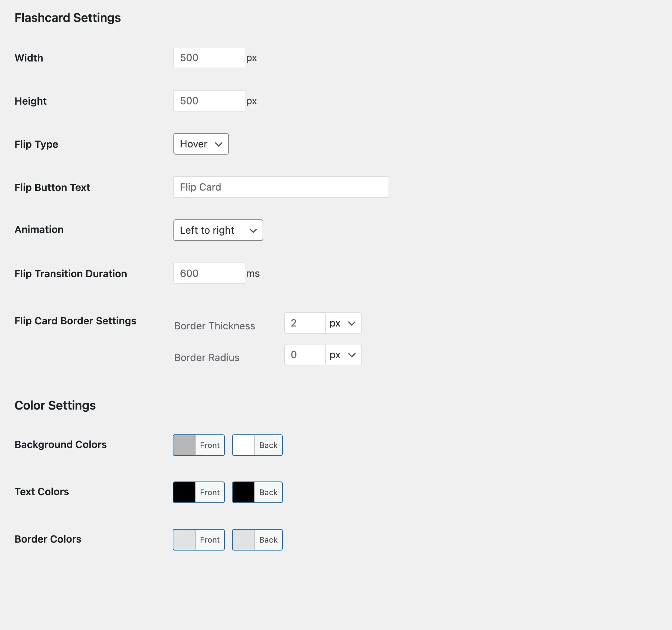Click the Height input field
The image size is (672, 630).
(209, 101)
